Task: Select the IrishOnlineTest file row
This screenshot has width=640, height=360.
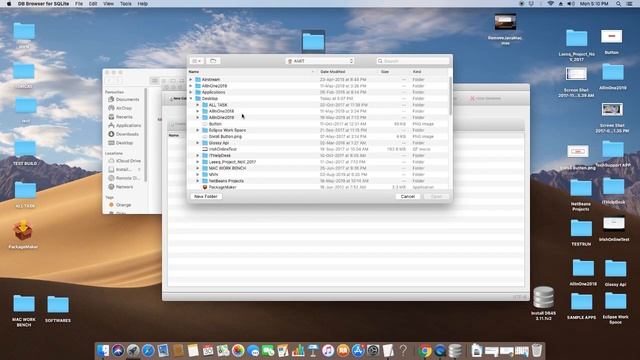Action: (x=318, y=149)
